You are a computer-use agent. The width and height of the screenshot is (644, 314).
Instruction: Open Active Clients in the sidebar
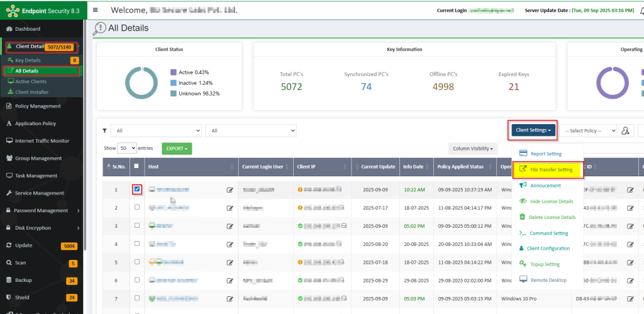coord(31,81)
